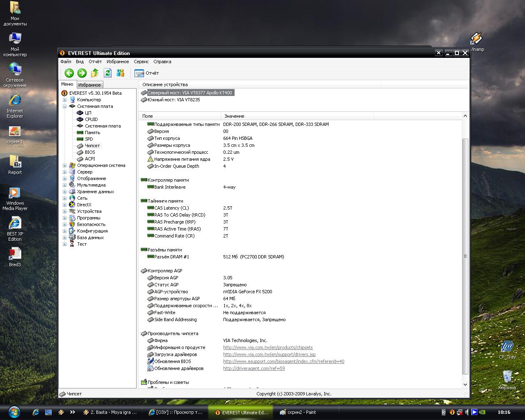Expand the DirectX tree node
The height and width of the screenshot is (420, 525).
[x=64, y=205]
